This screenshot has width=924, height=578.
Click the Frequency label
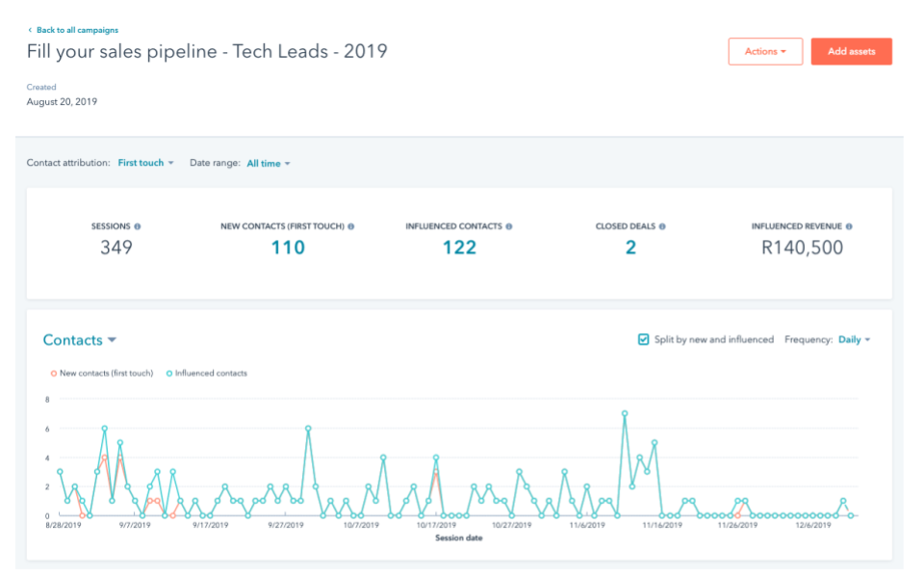click(x=808, y=340)
